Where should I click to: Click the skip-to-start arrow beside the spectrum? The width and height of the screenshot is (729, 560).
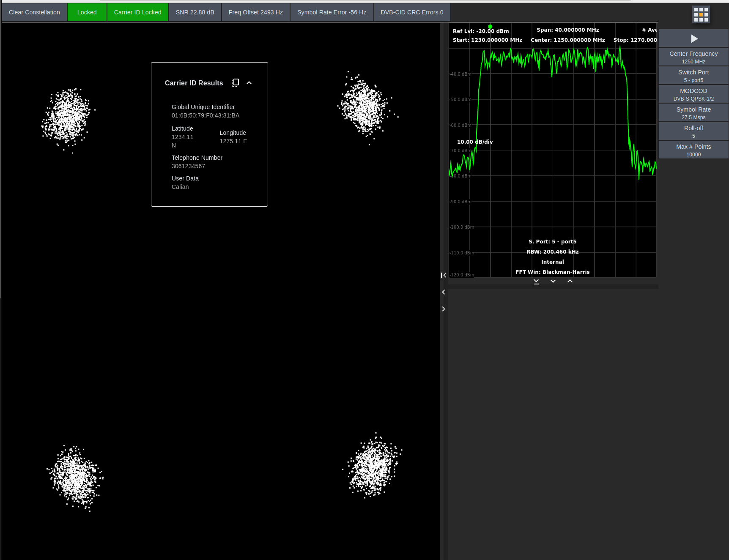[444, 275]
